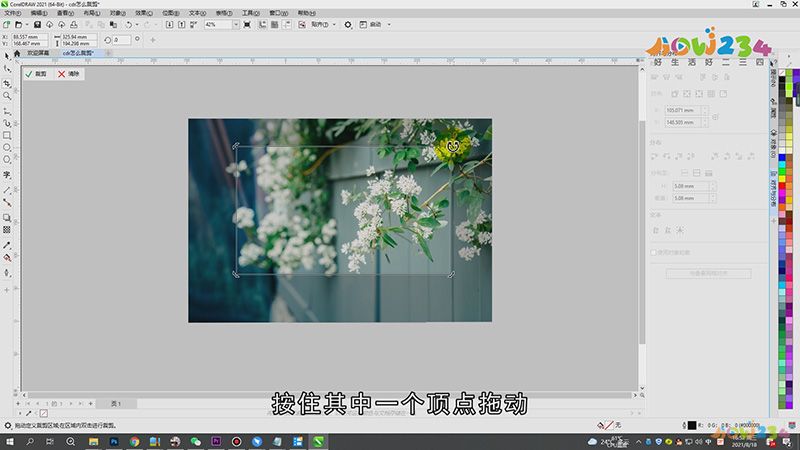Click the vertical scrollbar of the canvas
800x450 pixels.
coord(642,232)
